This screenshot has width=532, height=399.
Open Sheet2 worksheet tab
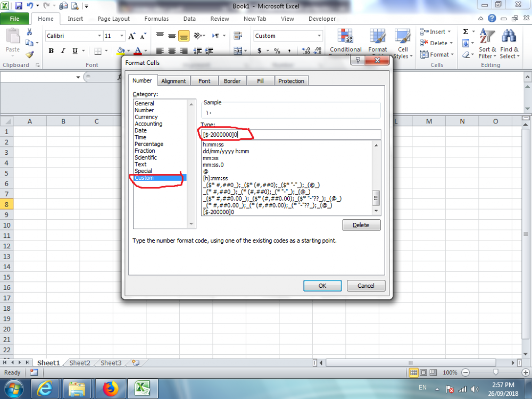pos(80,363)
